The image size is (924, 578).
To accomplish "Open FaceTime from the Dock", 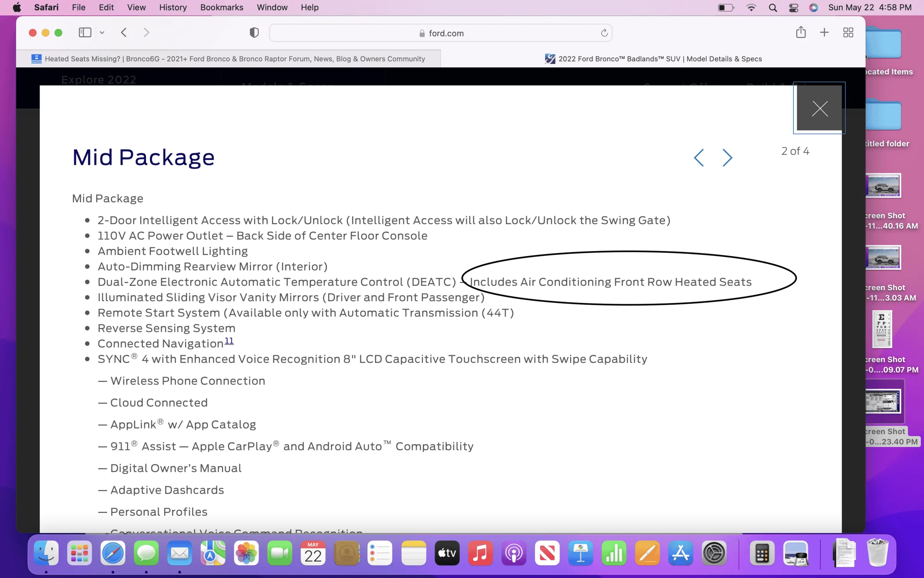I will coord(280,553).
